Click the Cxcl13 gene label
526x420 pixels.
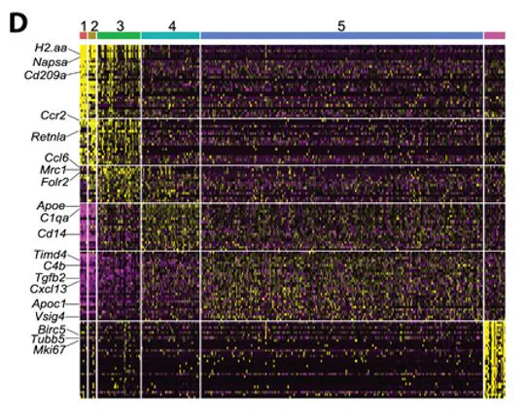[49, 289]
